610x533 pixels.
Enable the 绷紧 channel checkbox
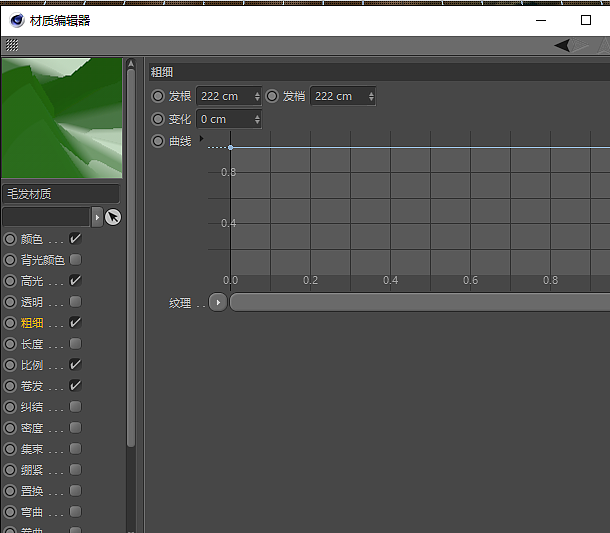tap(75, 470)
